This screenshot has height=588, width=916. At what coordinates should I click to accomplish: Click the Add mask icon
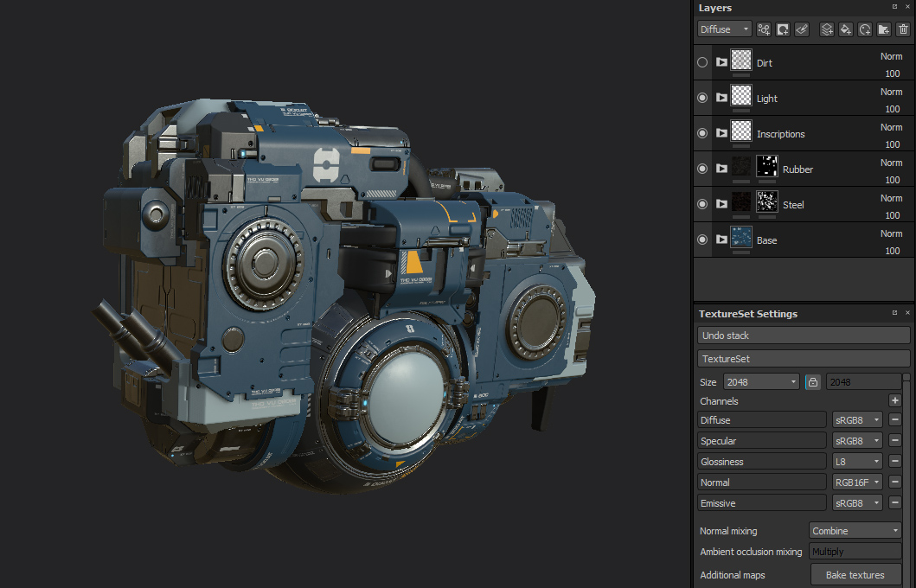[783, 29]
